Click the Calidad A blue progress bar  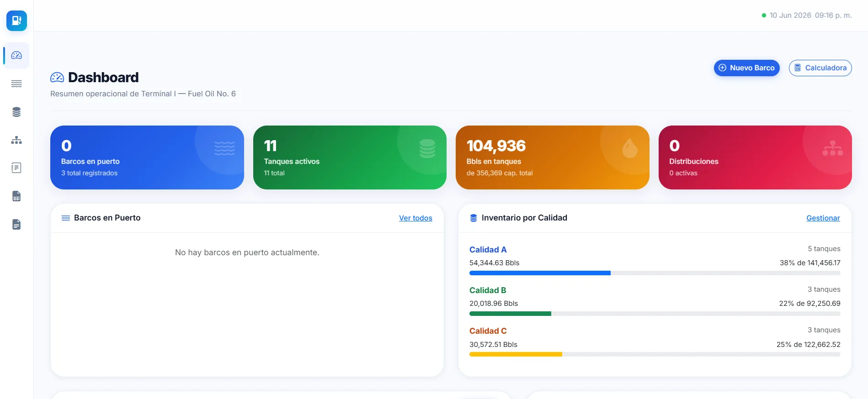pyautogui.click(x=540, y=273)
